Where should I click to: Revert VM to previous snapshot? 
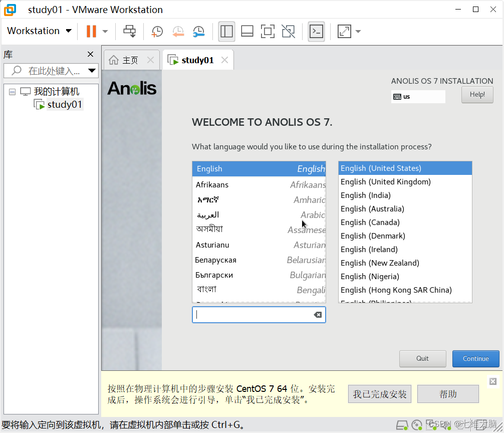(178, 32)
